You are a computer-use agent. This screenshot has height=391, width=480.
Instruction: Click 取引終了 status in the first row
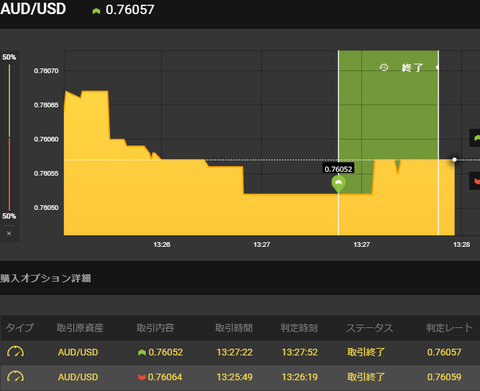pyautogui.click(x=366, y=352)
